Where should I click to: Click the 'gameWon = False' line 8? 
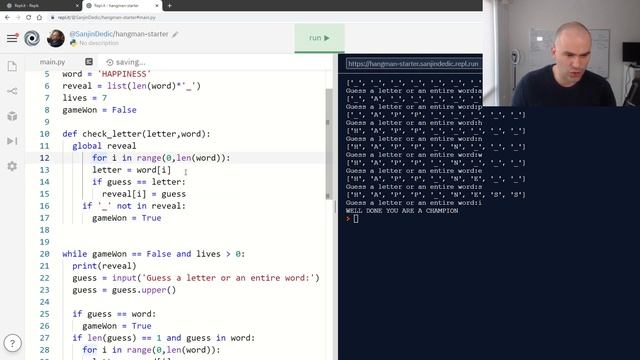click(x=99, y=110)
